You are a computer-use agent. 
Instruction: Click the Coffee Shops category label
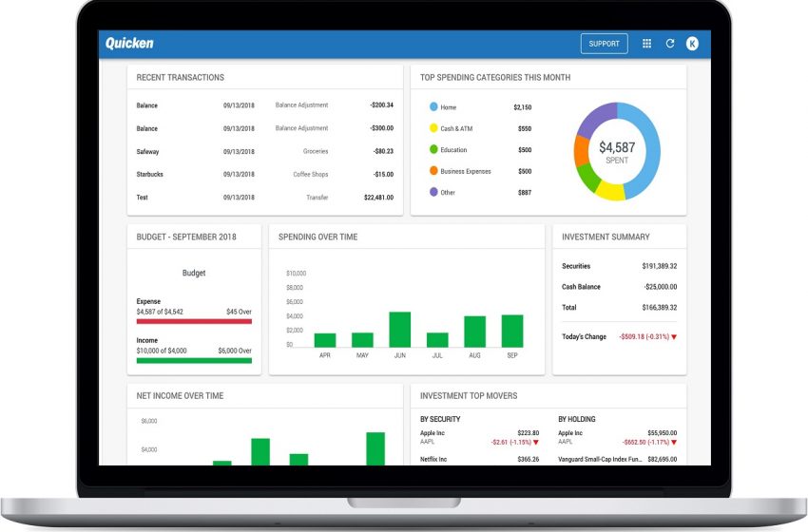310,174
